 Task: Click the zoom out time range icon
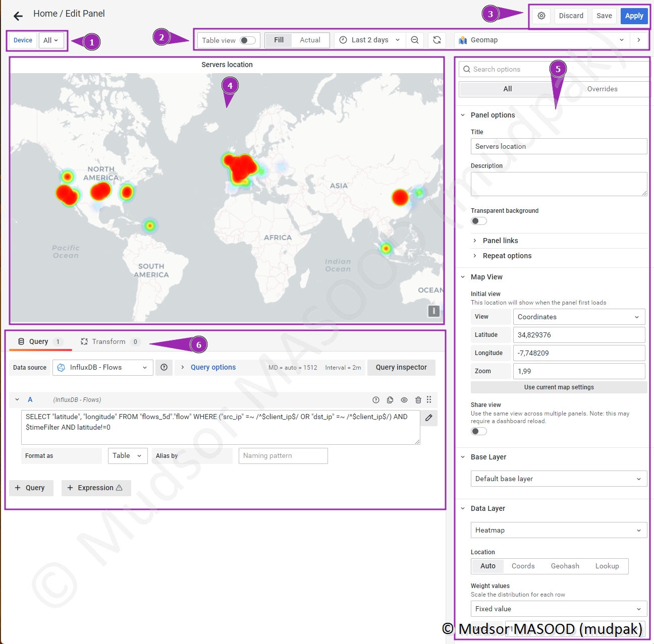414,40
